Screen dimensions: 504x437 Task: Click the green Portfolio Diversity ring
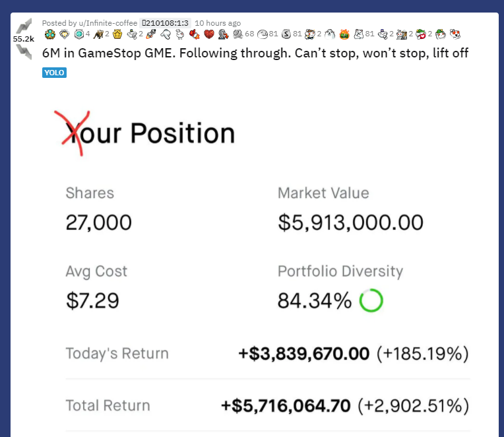371,302
